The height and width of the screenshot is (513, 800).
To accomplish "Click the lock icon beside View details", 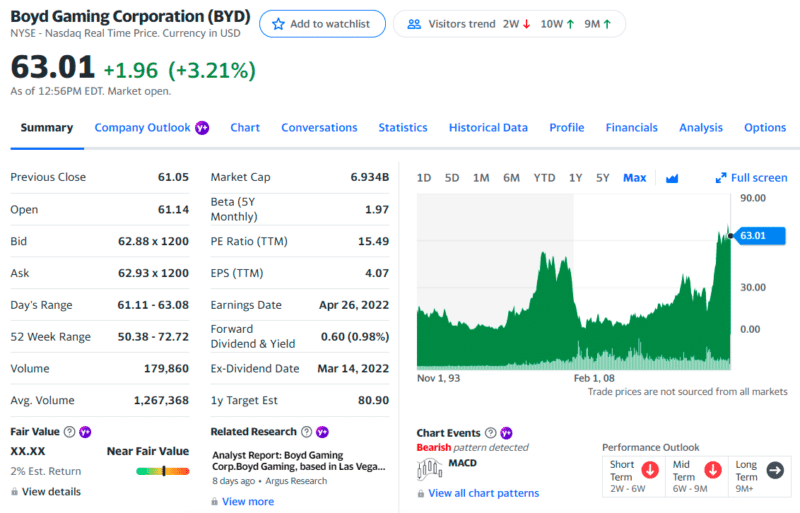I will [14, 492].
